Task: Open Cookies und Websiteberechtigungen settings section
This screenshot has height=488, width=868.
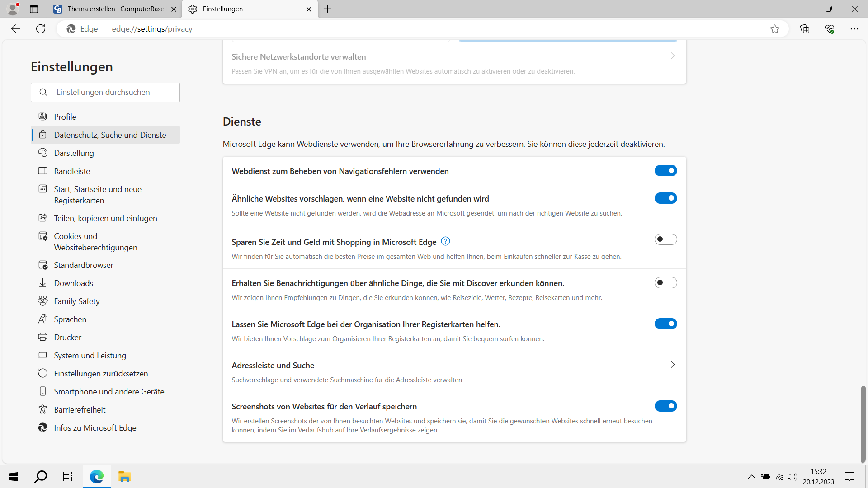Action: click(95, 242)
